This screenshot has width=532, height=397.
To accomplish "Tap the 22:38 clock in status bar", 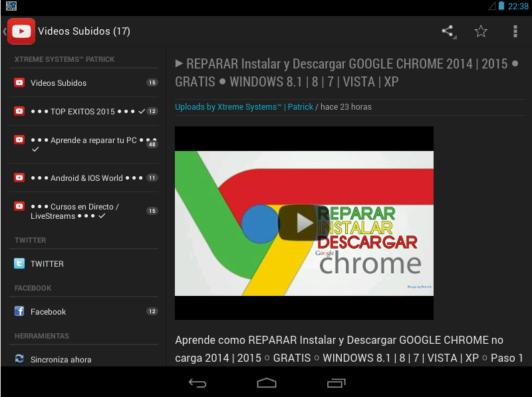I will tap(518, 7).
